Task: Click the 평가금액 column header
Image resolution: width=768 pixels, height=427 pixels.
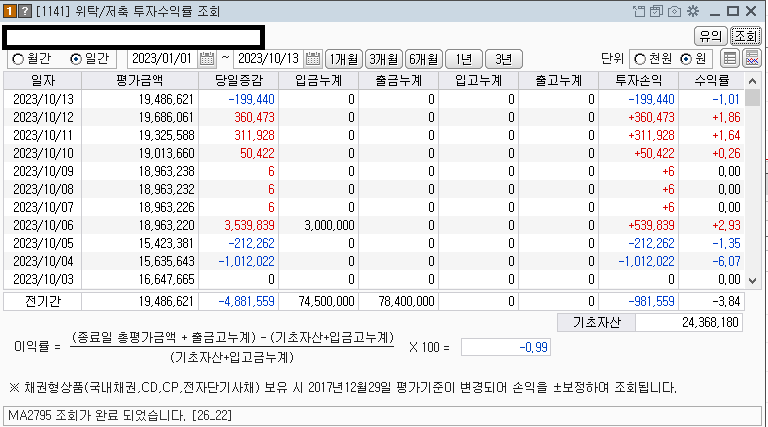Action: 140,80
